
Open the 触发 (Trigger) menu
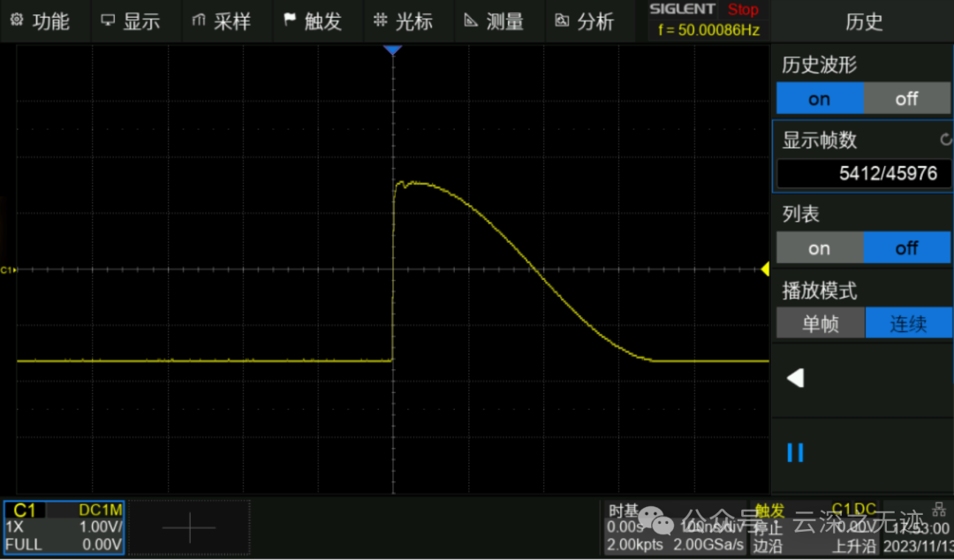(317, 21)
